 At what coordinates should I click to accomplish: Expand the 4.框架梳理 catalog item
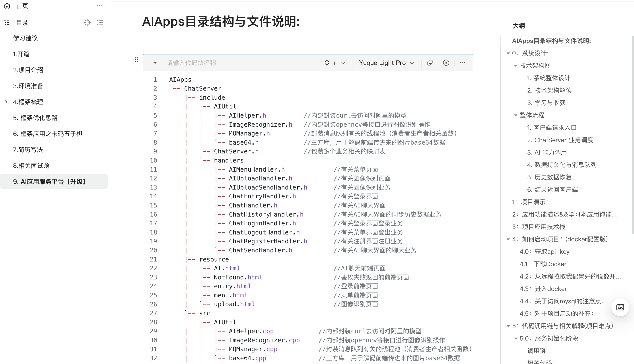pos(6,102)
